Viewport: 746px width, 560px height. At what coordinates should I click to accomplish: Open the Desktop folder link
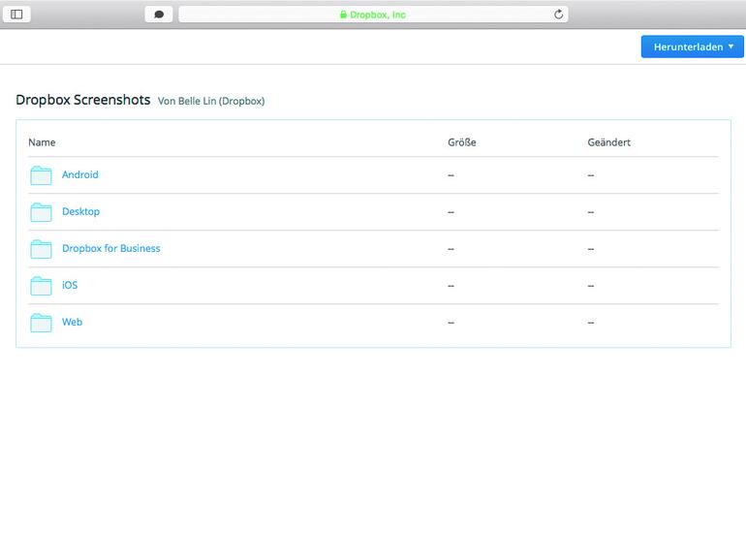[80, 212]
